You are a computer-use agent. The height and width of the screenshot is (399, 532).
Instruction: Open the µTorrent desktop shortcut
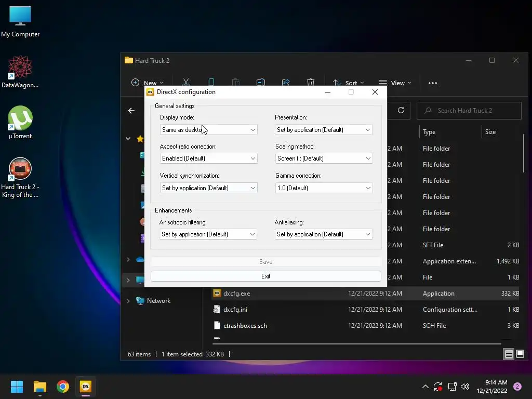tap(20, 123)
